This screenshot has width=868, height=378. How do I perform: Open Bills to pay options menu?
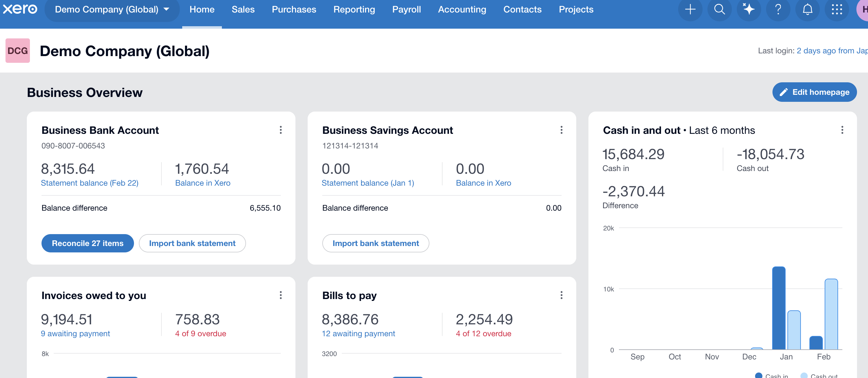pos(561,295)
